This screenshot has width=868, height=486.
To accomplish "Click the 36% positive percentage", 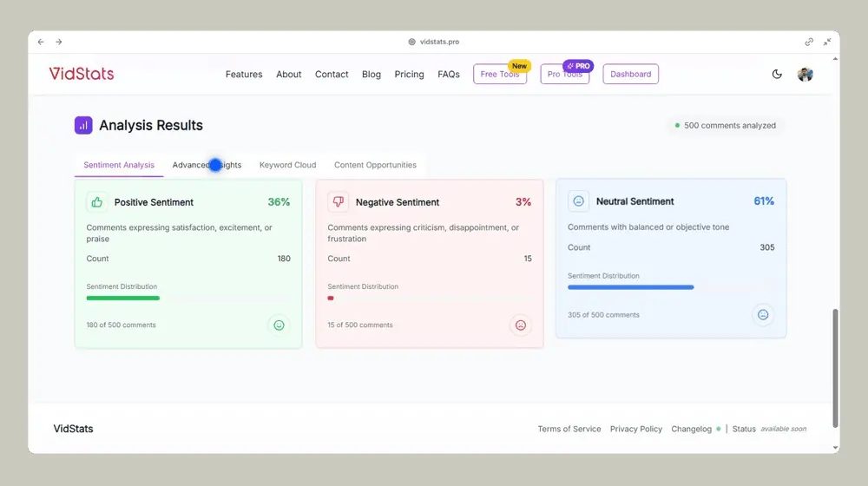I will pos(279,202).
